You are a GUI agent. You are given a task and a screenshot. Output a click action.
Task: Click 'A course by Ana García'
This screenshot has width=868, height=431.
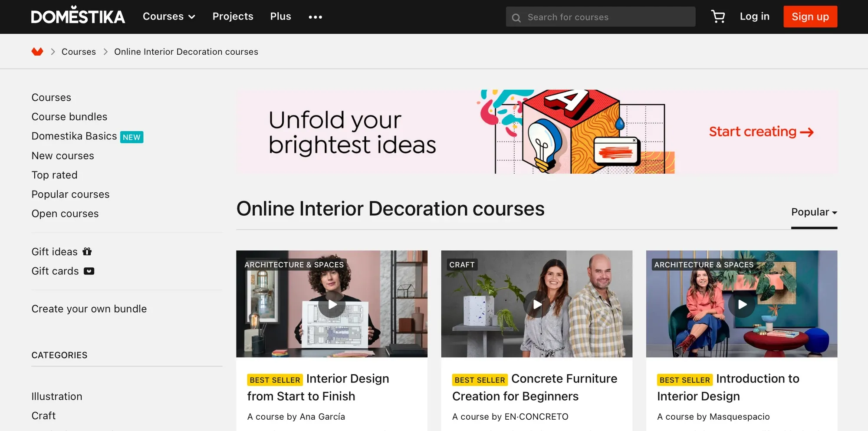click(x=296, y=417)
